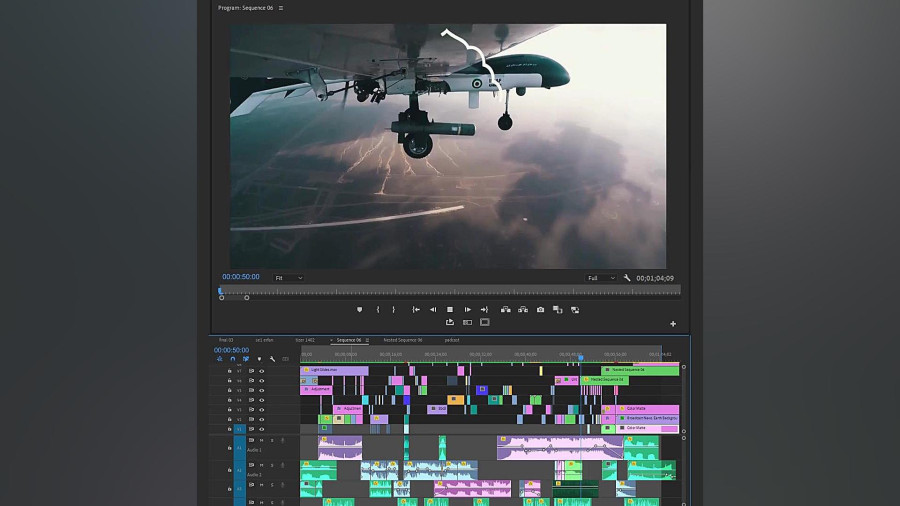Click the last icon after Comparison View
The height and width of the screenshot is (506, 900).
575,310
